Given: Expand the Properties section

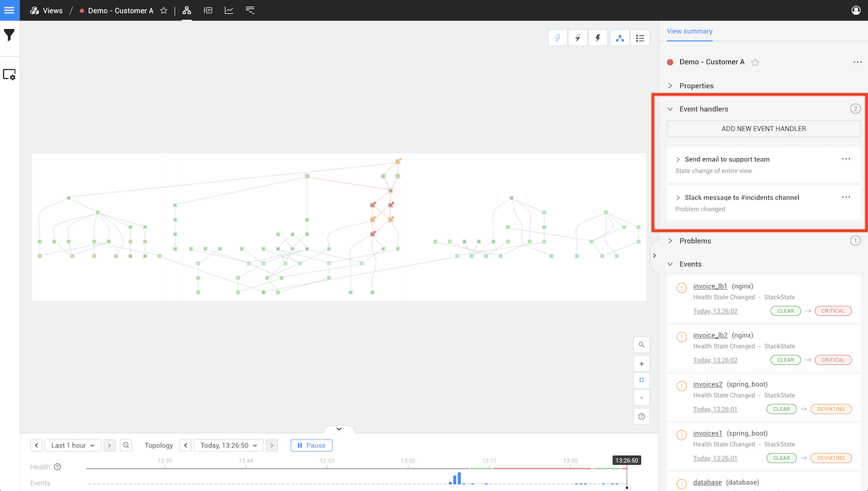Looking at the screenshot, I should (670, 86).
